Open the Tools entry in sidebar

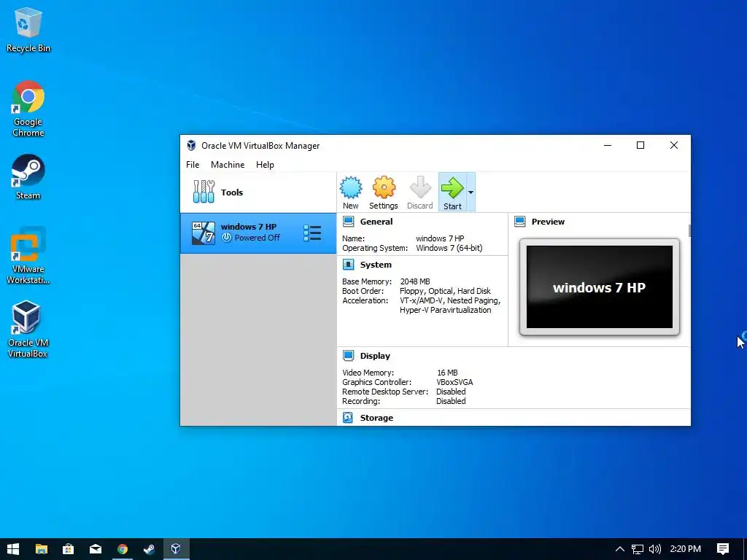(258, 192)
